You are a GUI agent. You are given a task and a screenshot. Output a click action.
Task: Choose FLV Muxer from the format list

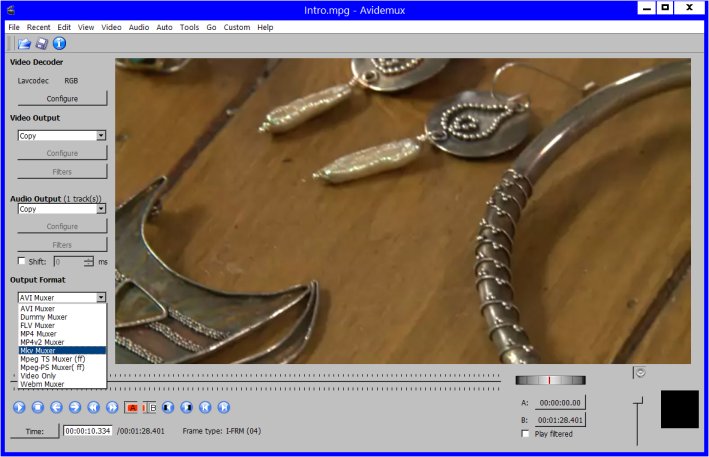(x=62, y=325)
